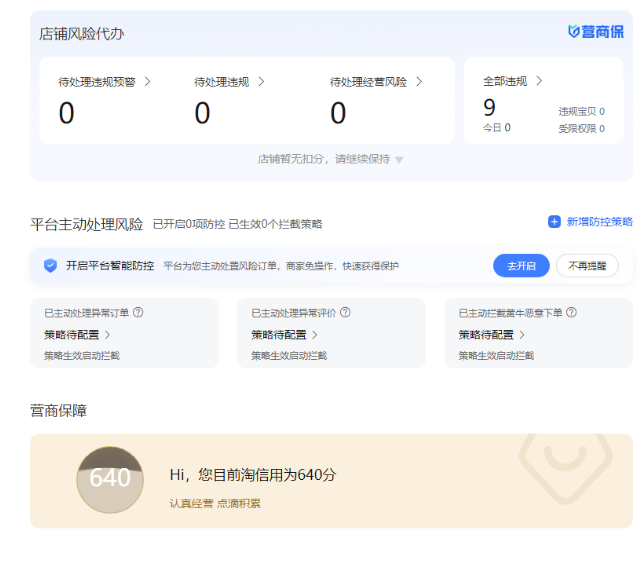
Task: Click the 营商保 logo icon
Action: click(574, 31)
